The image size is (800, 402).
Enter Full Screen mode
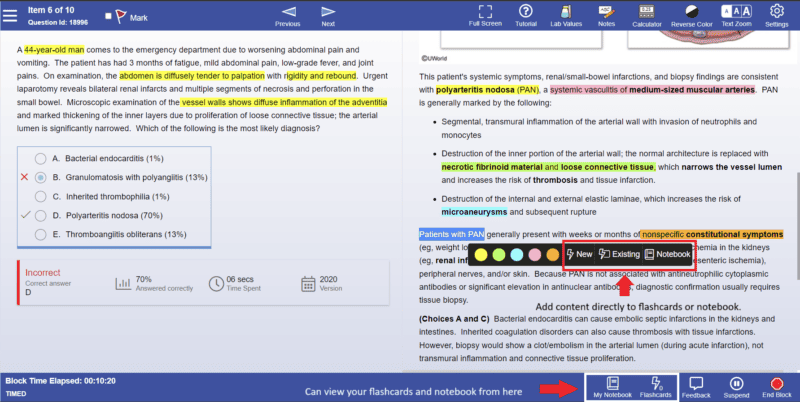click(485, 16)
